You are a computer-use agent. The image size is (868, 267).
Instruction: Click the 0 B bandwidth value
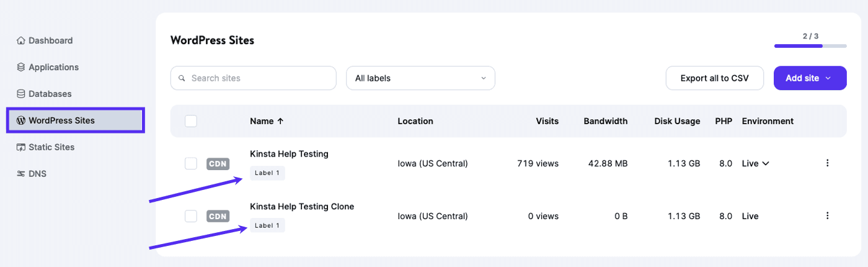click(621, 216)
